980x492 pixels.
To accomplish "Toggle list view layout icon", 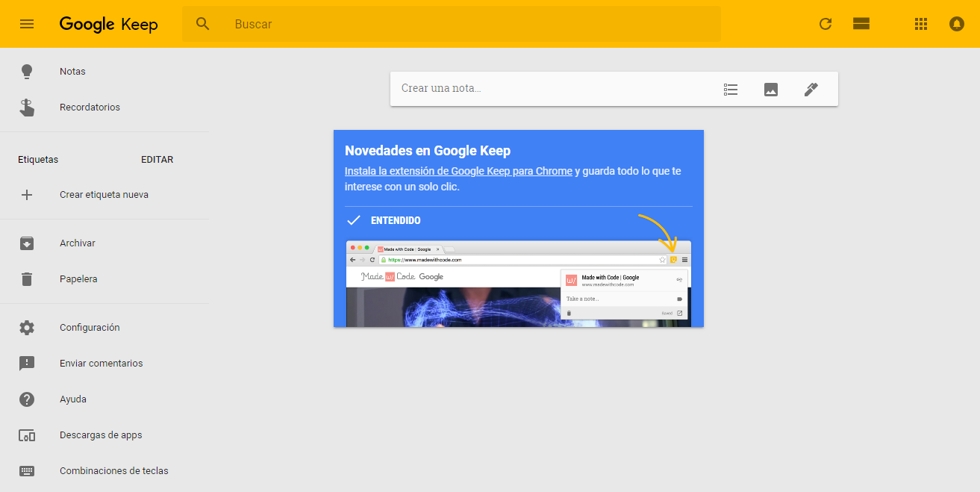I will pyautogui.click(x=861, y=24).
